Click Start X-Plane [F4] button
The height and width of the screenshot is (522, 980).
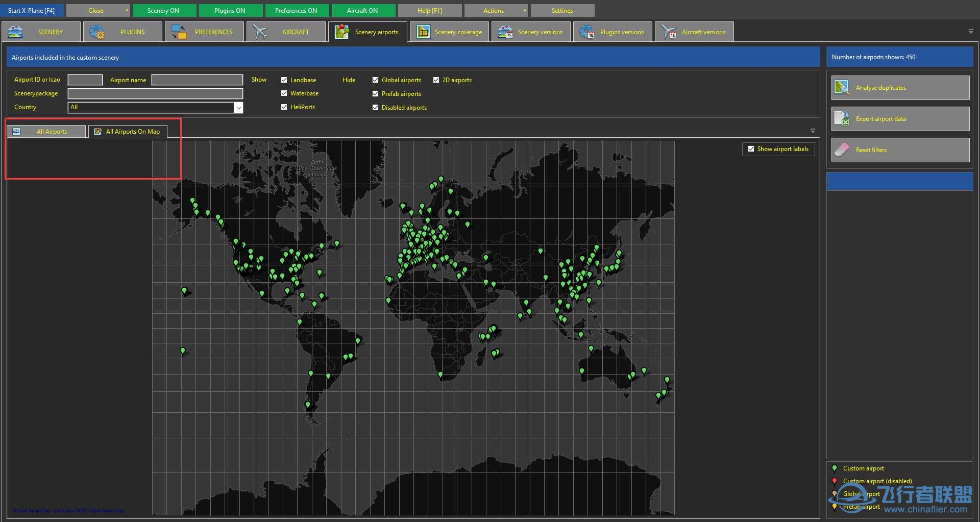coord(32,10)
